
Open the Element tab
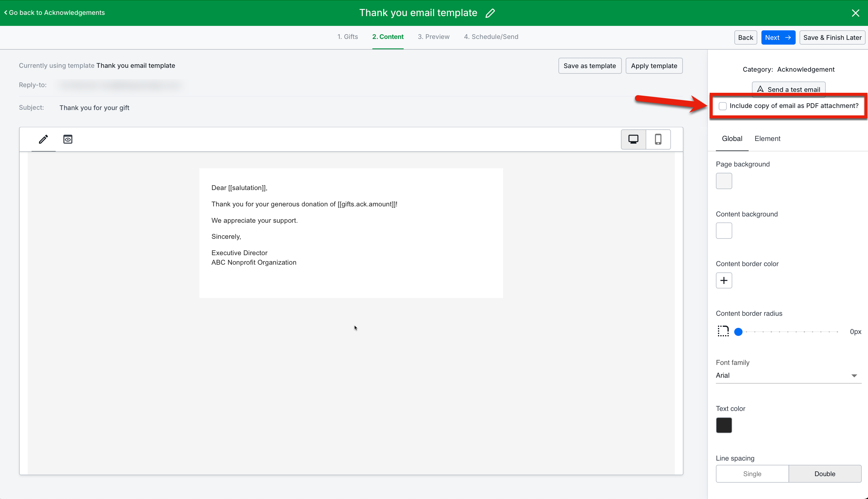pos(767,139)
